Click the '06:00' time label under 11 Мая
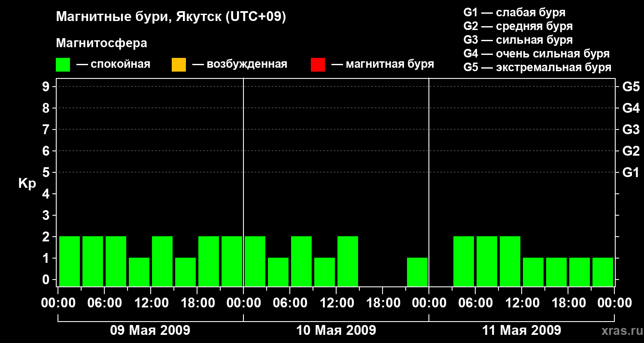The width and height of the screenshot is (644, 343). [x=475, y=303]
